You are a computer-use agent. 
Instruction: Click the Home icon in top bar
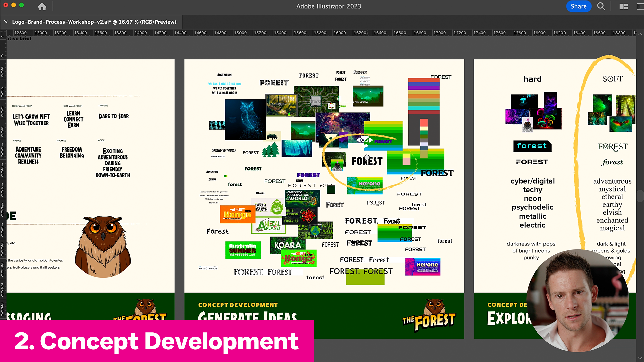(x=42, y=6)
